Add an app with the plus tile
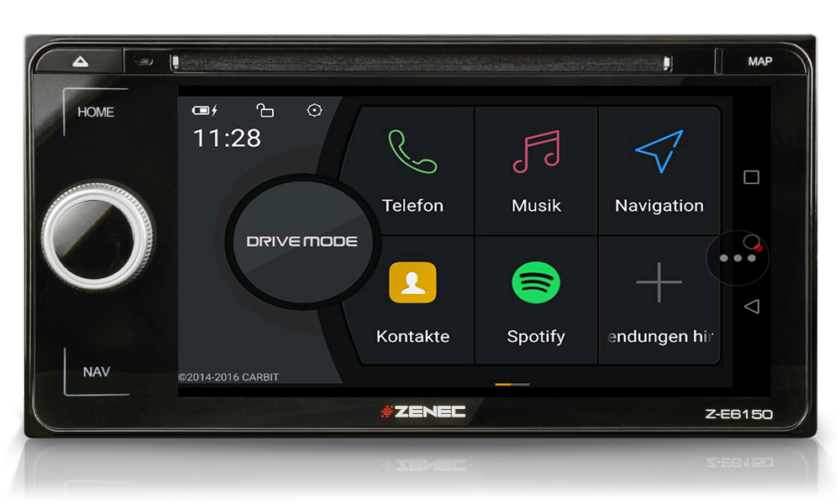Screen dimensions: 840x504 659,301
